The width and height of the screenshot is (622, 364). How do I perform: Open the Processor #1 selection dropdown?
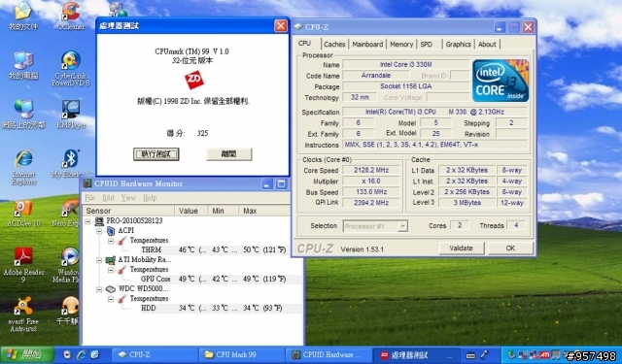(402, 226)
